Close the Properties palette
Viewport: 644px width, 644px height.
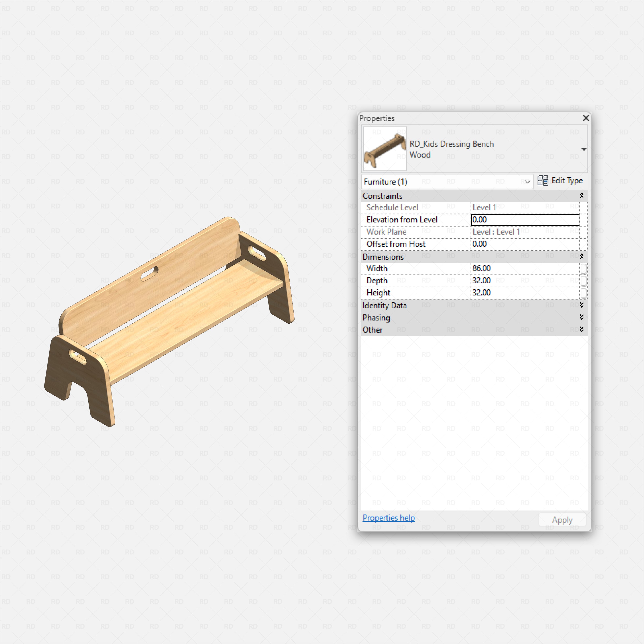586,118
